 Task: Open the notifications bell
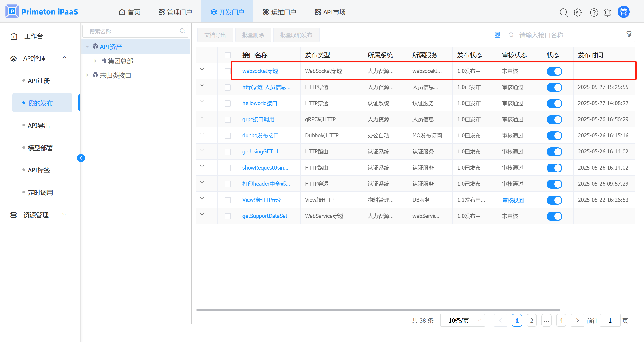tap(608, 12)
